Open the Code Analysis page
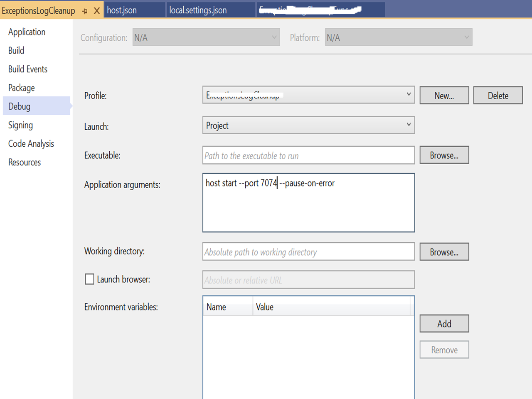This screenshot has height=399, width=532. point(31,144)
